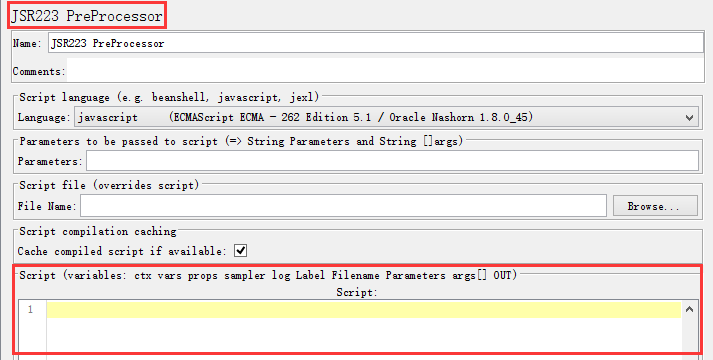Click into the Comments text field
Viewport: 713px width, 360px height.
pyautogui.click(x=385, y=70)
